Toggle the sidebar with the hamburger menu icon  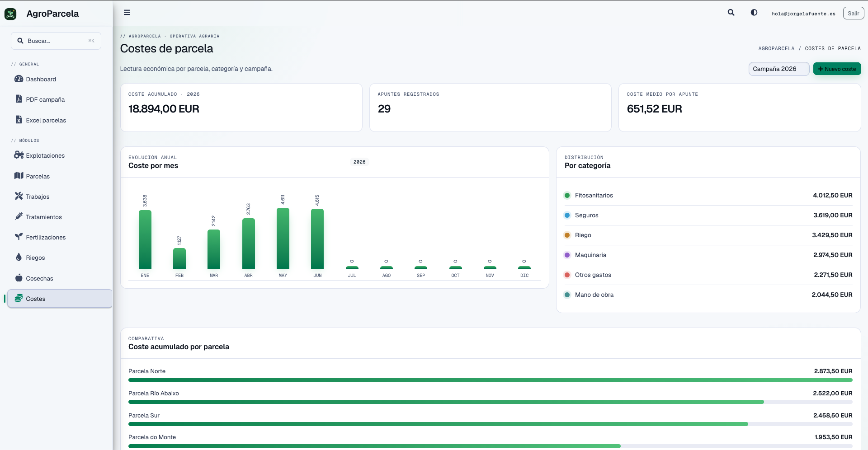(127, 13)
